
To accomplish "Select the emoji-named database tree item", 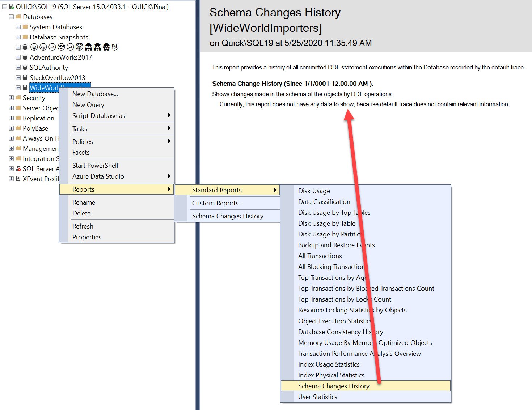I will pos(74,47).
